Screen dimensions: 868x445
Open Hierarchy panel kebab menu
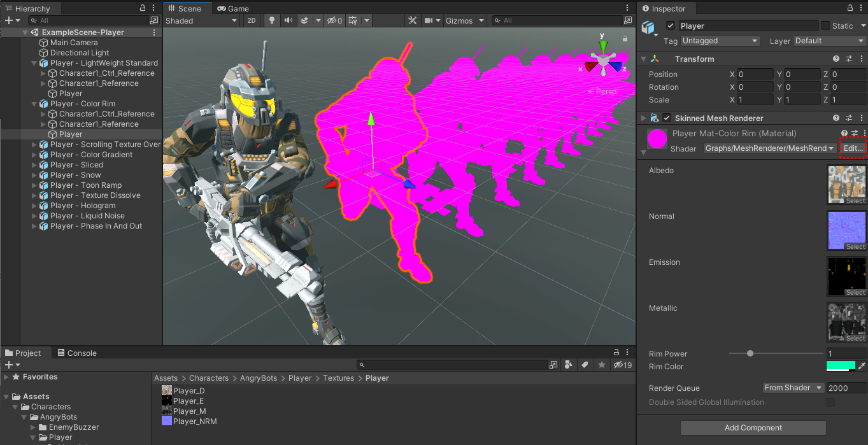tap(154, 8)
